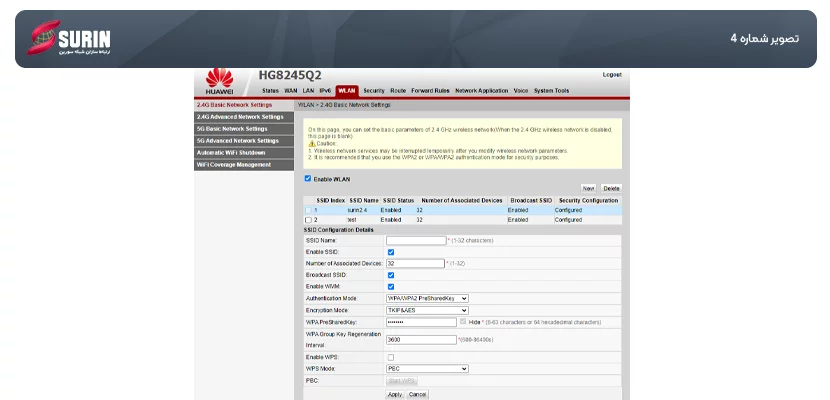Open the System Tools tab
Viewport: 830px width, 400px height.
[x=551, y=90]
